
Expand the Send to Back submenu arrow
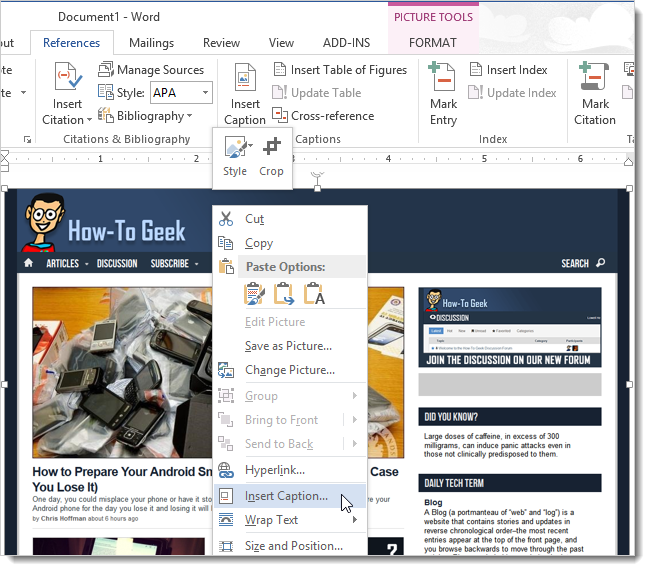pyautogui.click(x=355, y=444)
